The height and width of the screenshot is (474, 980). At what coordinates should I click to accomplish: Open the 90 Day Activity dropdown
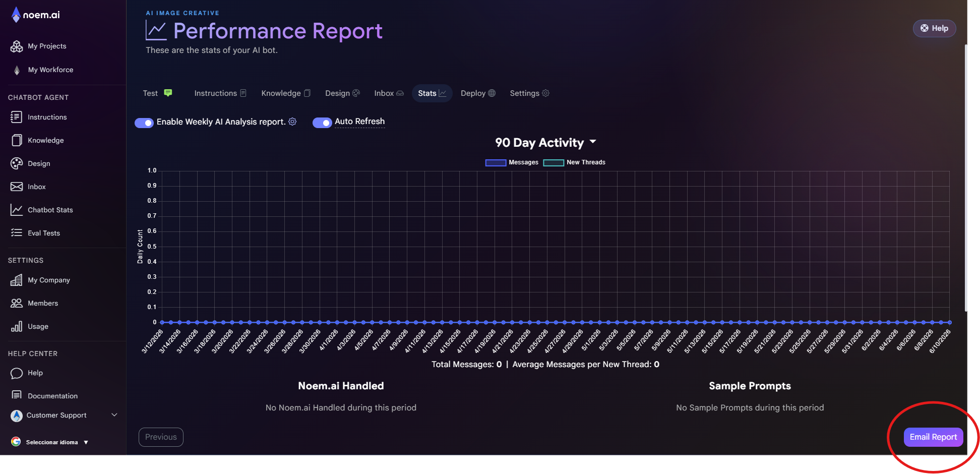click(x=545, y=143)
